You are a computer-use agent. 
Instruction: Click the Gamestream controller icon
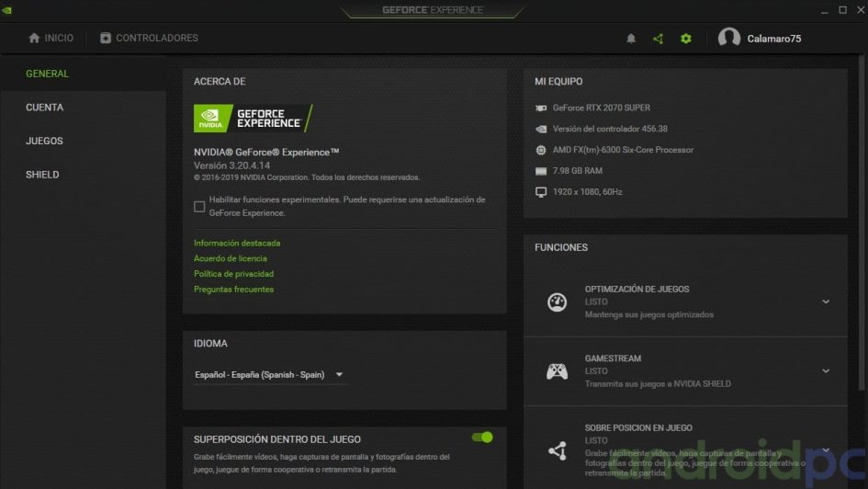(557, 371)
